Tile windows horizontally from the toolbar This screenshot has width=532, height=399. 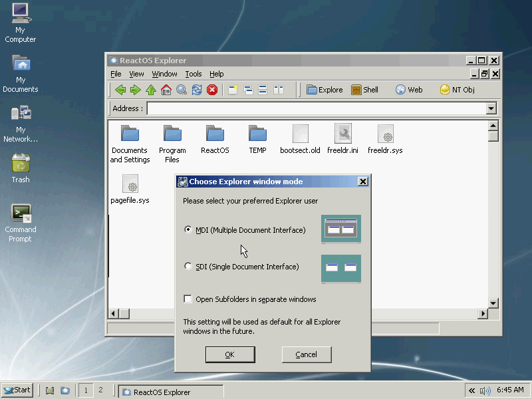point(263,90)
